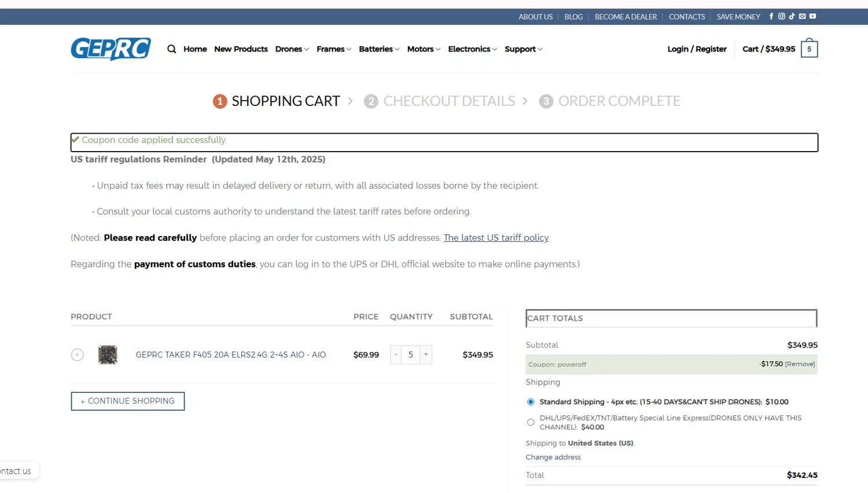Expand the Frames dropdown menu
Image resolution: width=868 pixels, height=493 pixels.
click(334, 49)
